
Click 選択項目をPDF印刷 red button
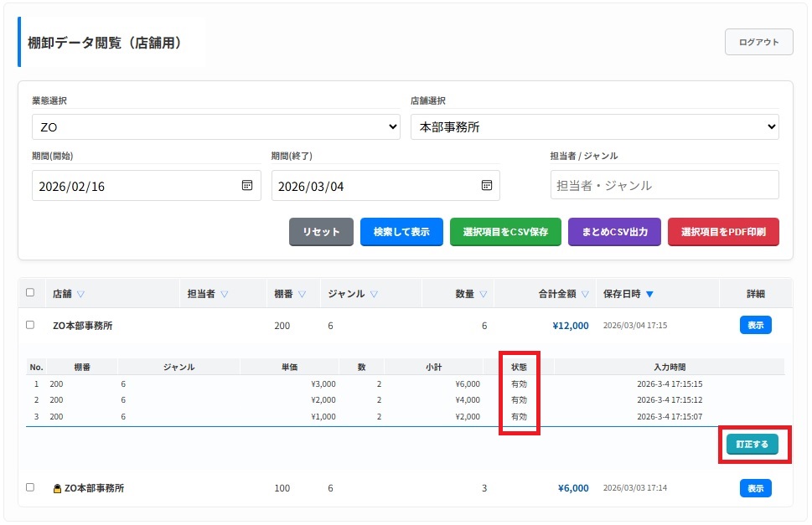[x=722, y=232]
